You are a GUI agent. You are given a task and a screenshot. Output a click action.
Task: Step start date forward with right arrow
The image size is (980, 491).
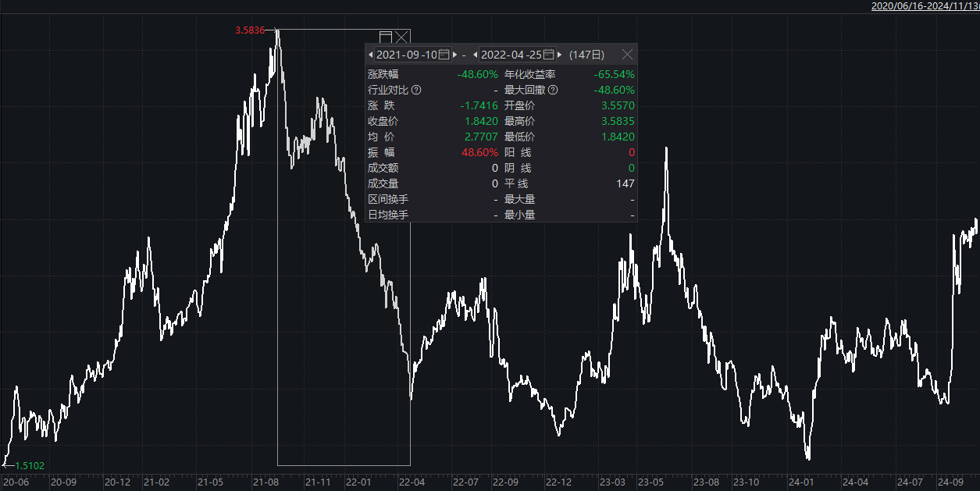click(455, 55)
